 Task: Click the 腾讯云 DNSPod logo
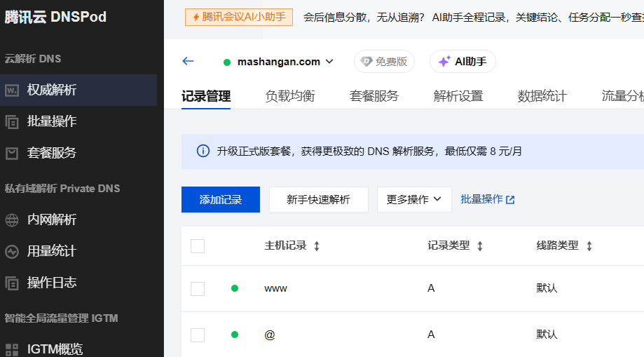tap(55, 17)
